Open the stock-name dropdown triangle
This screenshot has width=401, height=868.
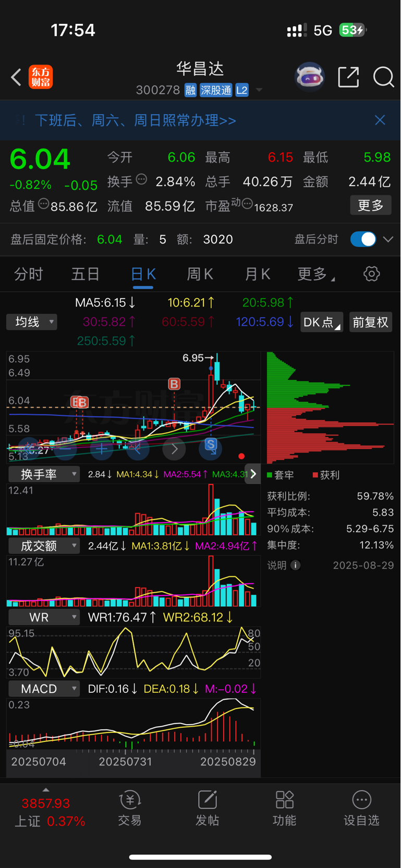pos(259,91)
